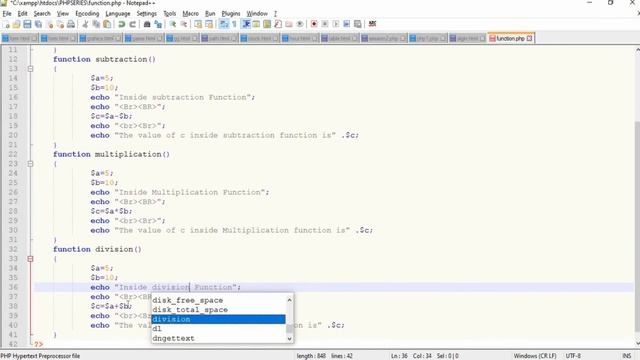Click Windows (CR LF) in status bar

[535, 356]
